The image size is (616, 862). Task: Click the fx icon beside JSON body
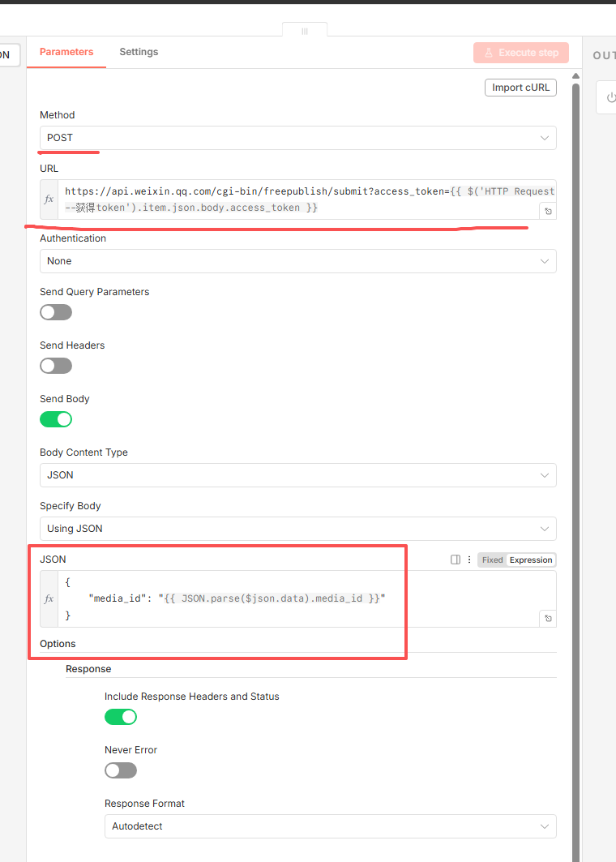49,598
